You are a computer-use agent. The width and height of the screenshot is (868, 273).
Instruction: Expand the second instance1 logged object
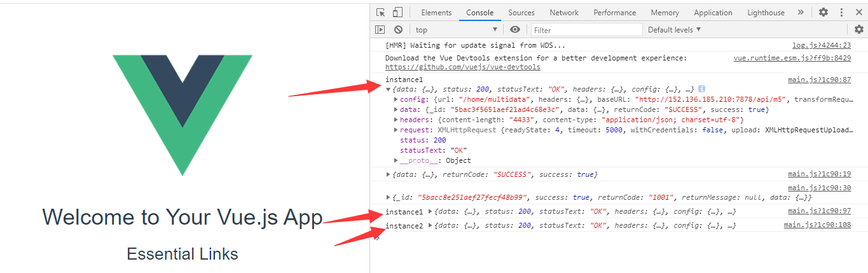431,211
